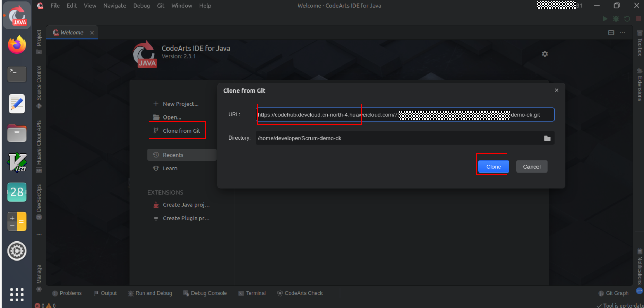Open the CodeArts Check panel tab
This screenshot has width=644, height=308.
coord(300,293)
